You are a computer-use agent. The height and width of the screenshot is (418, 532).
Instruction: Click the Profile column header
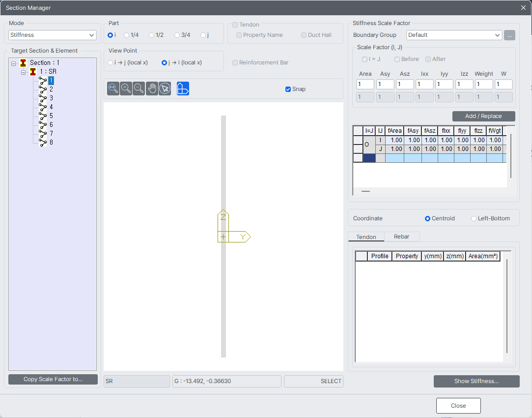tap(380, 256)
